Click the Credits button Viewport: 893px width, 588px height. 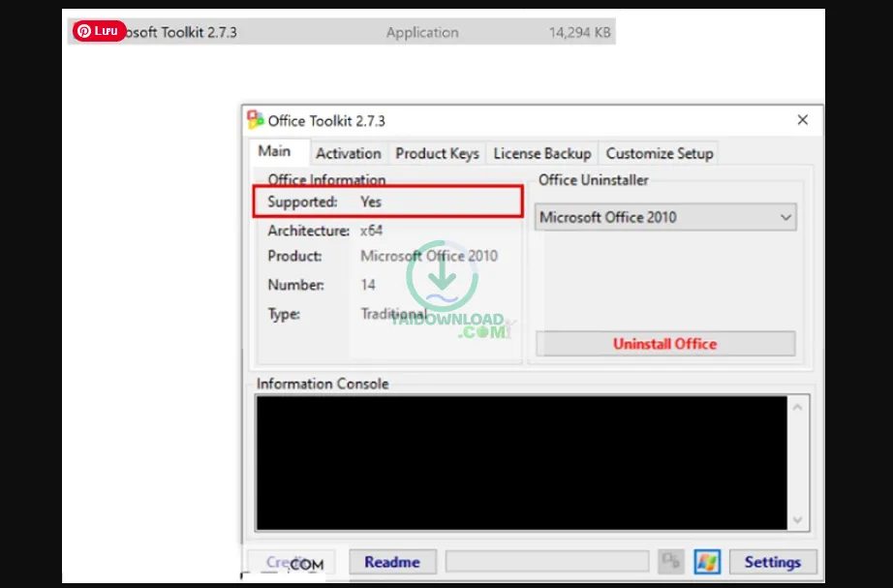point(287,562)
